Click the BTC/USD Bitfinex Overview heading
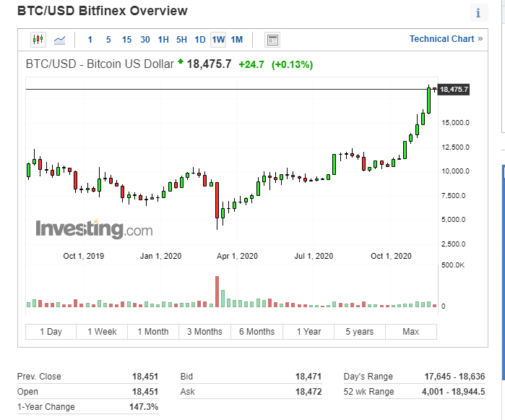 [103, 11]
